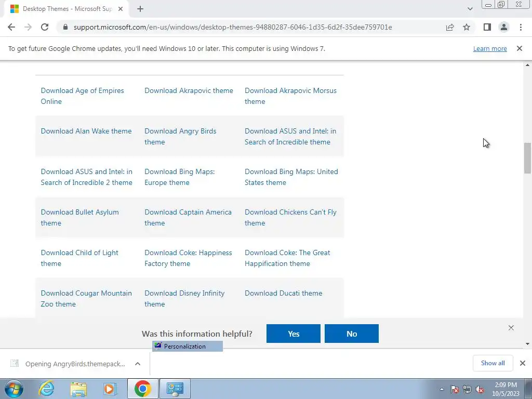The image size is (532, 399).
Task: Close the feedback prompt bar
Action: (511, 328)
